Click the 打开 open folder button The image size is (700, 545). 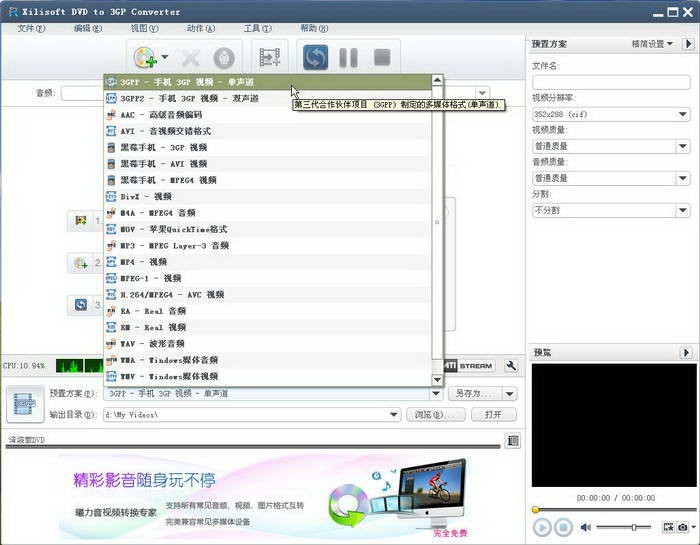[x=494, y=415]
